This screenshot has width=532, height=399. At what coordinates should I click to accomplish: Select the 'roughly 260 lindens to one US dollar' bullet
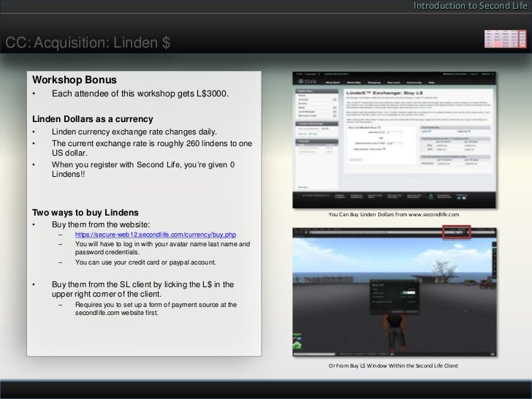click(x=152, y=148)
